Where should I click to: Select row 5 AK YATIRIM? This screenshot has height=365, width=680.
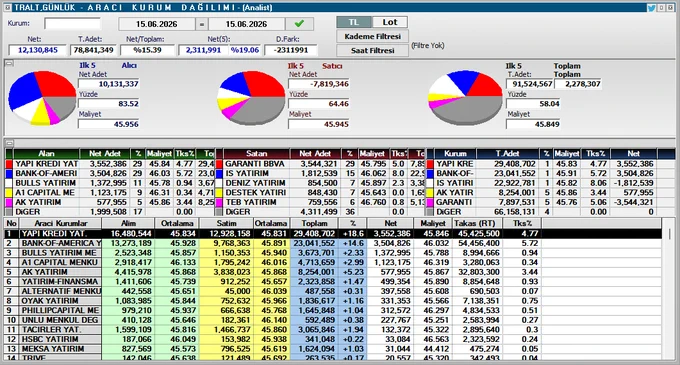pyautogui.click(x=333, y=272)
